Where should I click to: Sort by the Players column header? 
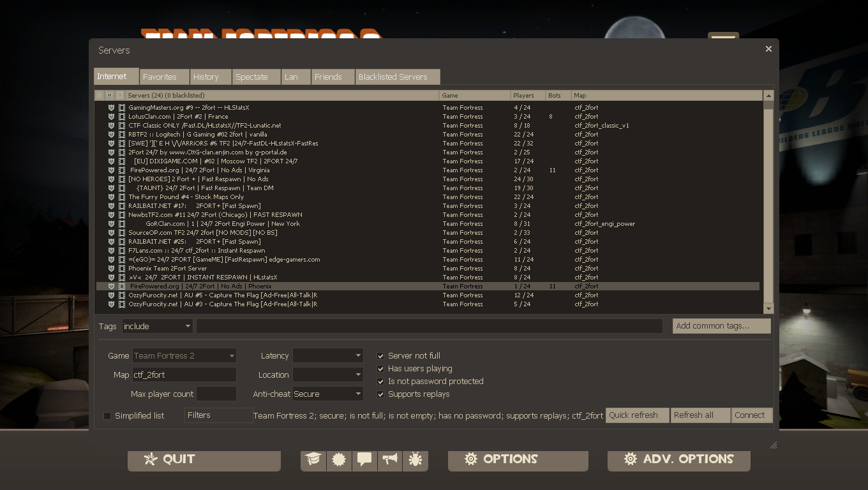(x=528, y=95)
